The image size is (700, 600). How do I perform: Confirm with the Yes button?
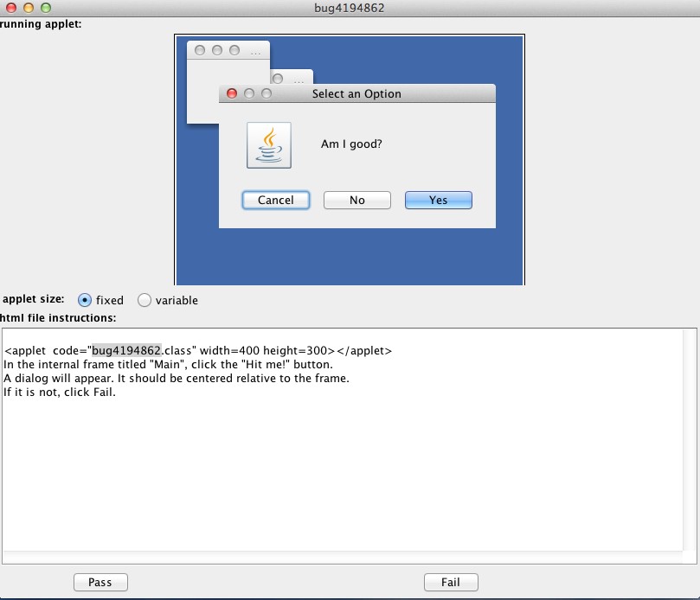click(439, 201)
